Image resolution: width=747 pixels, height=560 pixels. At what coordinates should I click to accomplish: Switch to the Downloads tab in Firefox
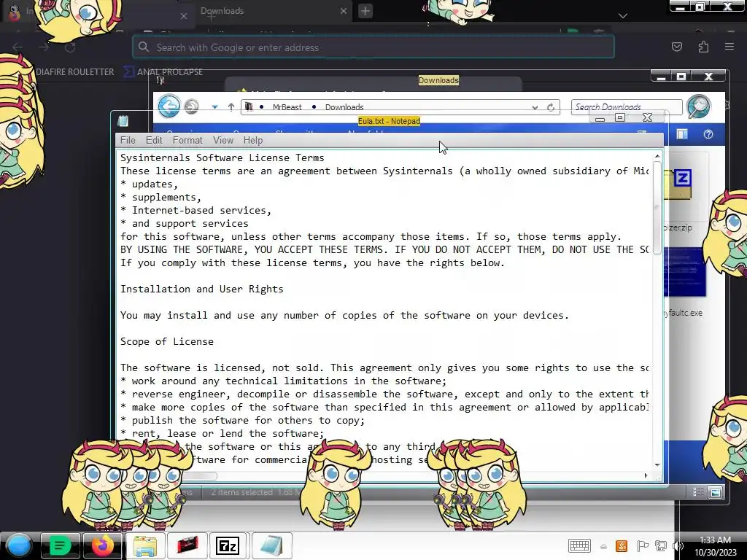[x=271, y=11]
